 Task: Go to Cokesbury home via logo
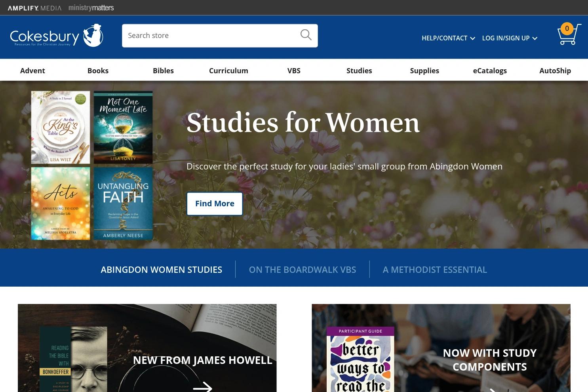(56, 36)
